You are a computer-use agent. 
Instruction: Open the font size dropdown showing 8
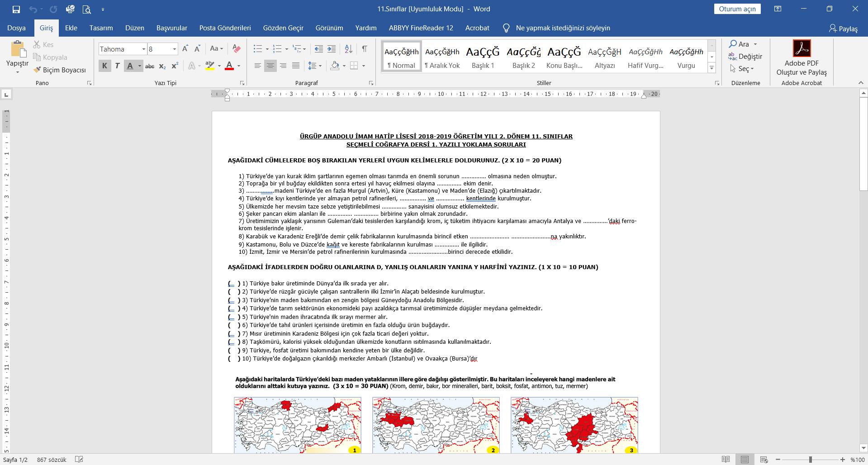coord(174,49)
